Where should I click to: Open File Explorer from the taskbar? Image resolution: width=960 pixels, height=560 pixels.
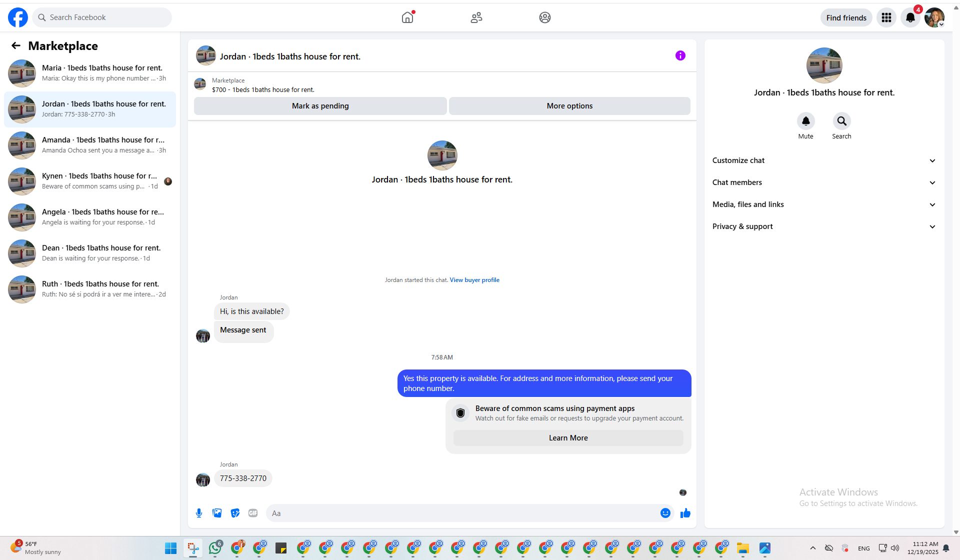pos(743,548)
